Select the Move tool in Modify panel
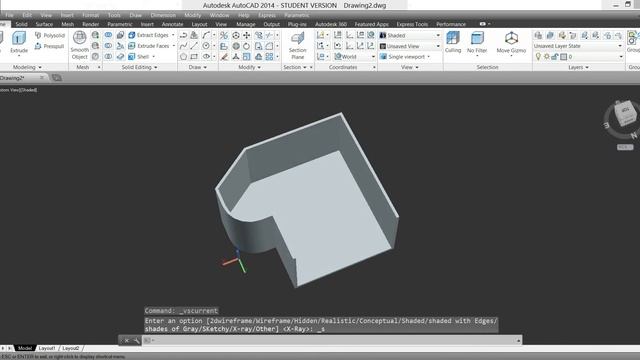Viewport: 640px width, 360px height. tap(247, 35)
